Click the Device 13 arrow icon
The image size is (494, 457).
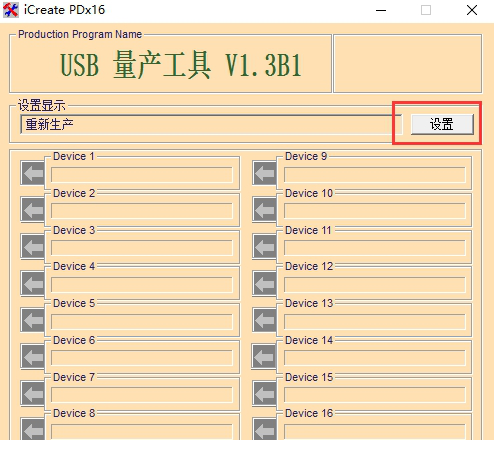click(265, 320)
